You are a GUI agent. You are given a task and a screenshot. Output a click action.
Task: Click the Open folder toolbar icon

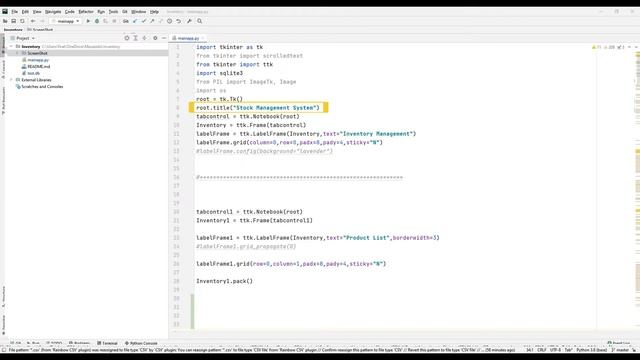click(5, 21)
